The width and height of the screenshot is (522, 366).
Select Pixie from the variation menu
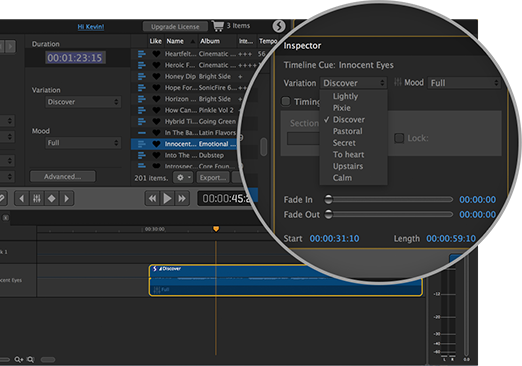tap(342, 108)
